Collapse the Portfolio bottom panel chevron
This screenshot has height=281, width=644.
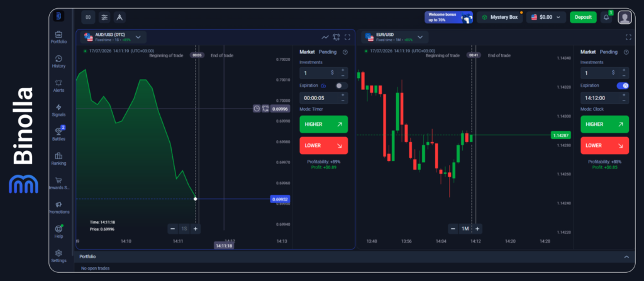[626, 256]
